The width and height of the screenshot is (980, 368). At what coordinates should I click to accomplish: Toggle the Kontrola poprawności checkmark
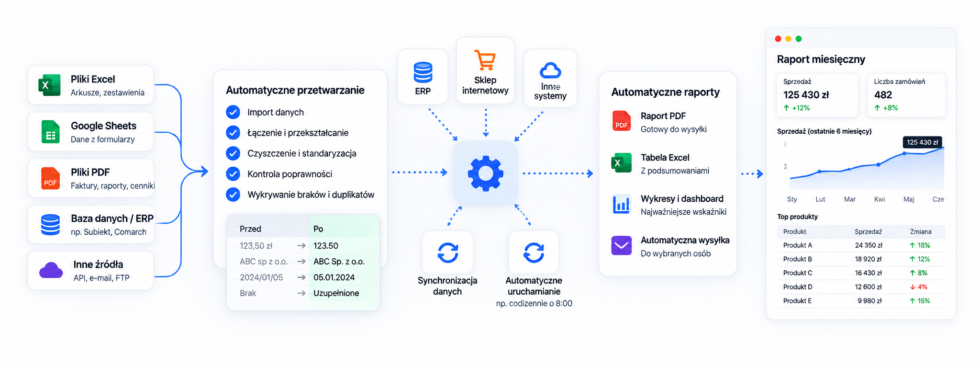click(x=233, y=174)
